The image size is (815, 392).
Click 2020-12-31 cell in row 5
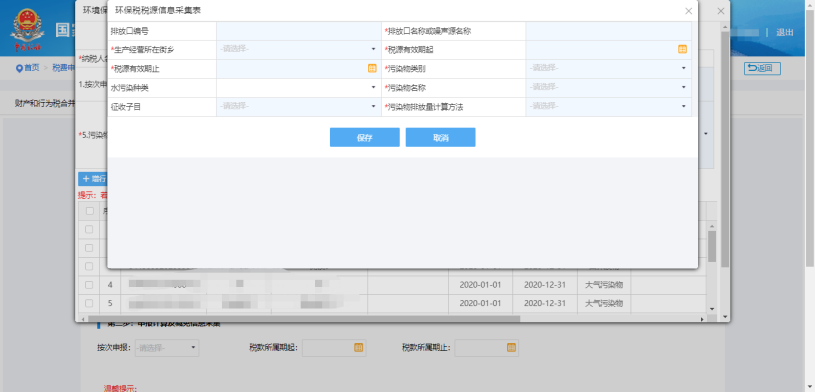coord(545,303)
